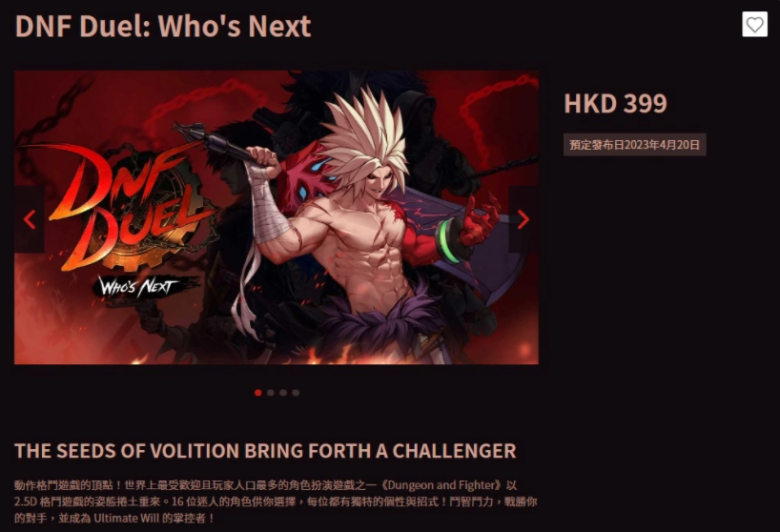
Task: Select the first red carousel dot
Action: (257, 393)
